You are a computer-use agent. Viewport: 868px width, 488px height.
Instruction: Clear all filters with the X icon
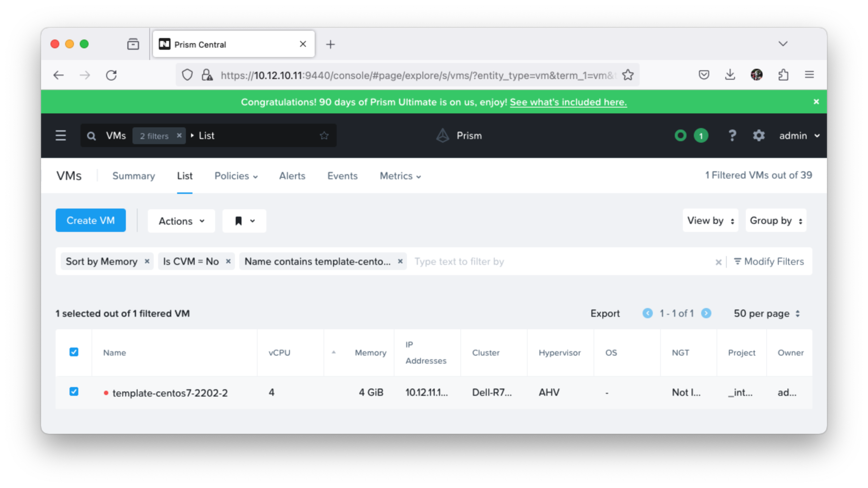tap(718, 262)
